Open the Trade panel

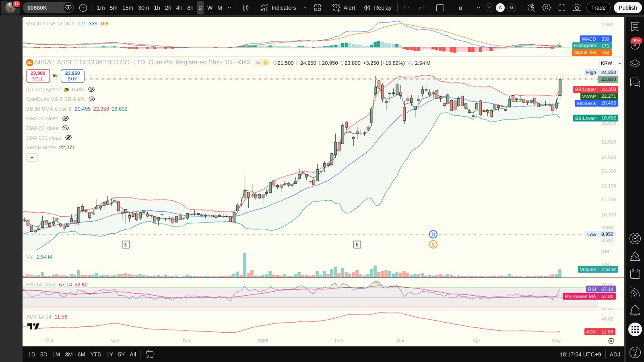599,8
